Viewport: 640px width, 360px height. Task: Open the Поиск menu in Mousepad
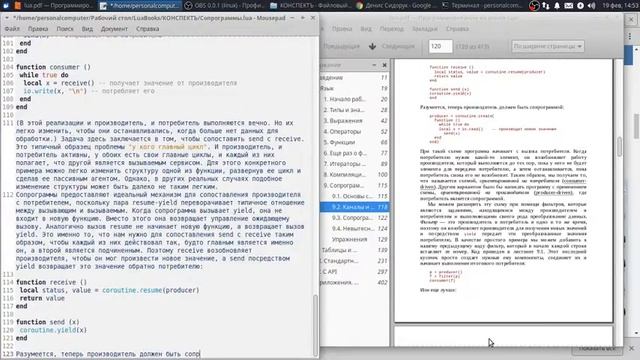tap(65, 29)
